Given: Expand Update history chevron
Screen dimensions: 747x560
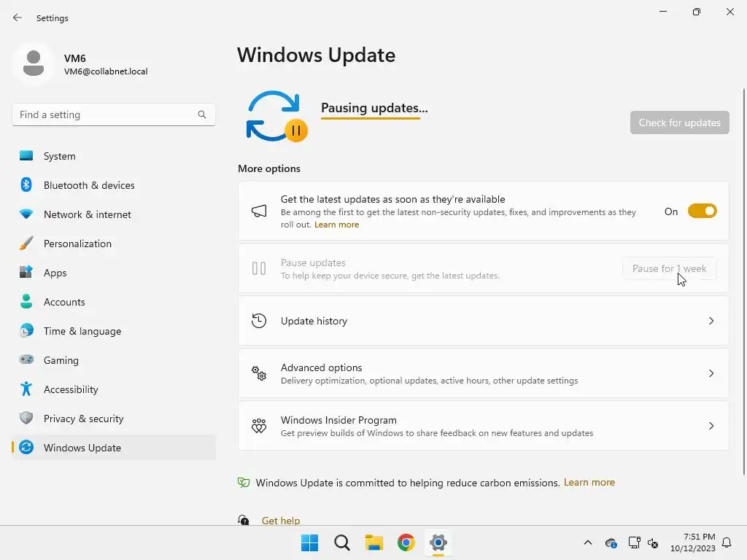Looking at the screenshot, I should (x=711, y=321).
